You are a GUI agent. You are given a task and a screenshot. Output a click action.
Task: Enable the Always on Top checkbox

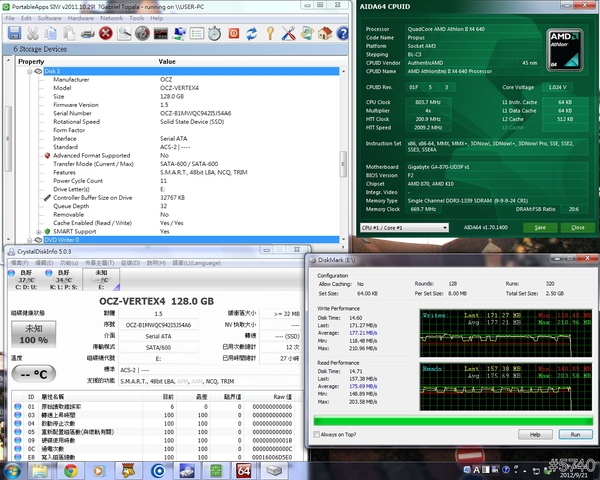(x=316, y=435)
